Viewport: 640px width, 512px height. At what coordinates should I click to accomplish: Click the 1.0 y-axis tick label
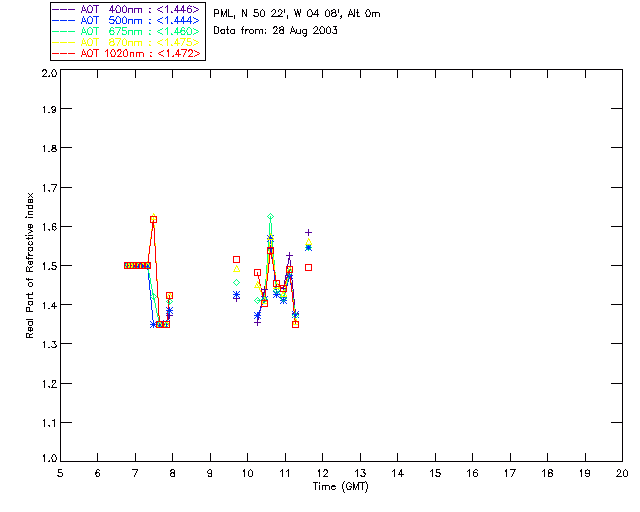(x=49, y=459)
